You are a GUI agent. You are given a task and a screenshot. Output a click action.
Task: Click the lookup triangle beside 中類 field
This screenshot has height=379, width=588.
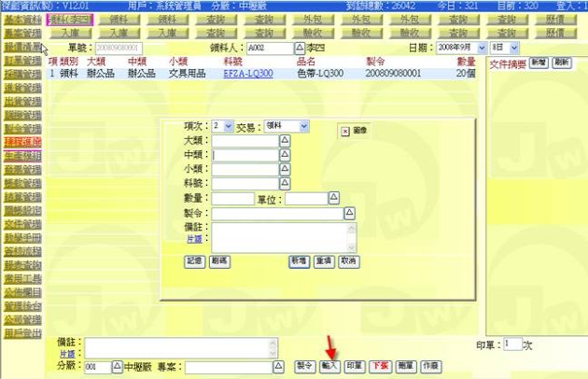286,155
